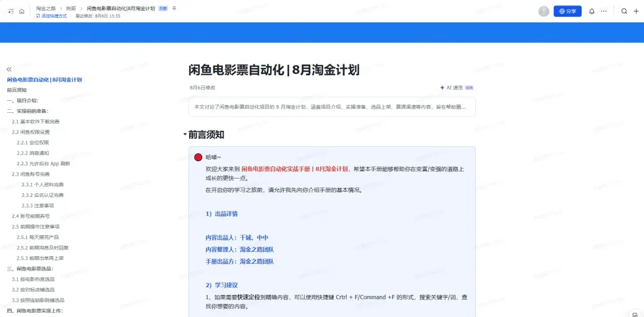644x317 pixels.
Task: Click the 1）出品详情 subheading
Action: (x=221, y=214)
